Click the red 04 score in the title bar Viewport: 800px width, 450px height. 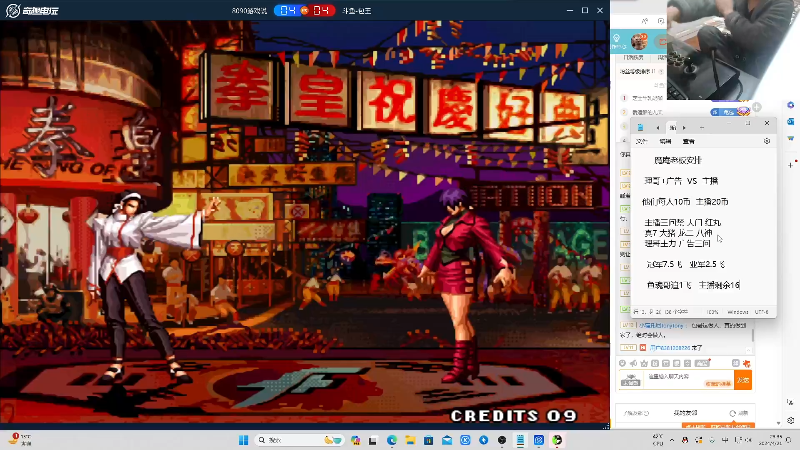click(321, 10)
